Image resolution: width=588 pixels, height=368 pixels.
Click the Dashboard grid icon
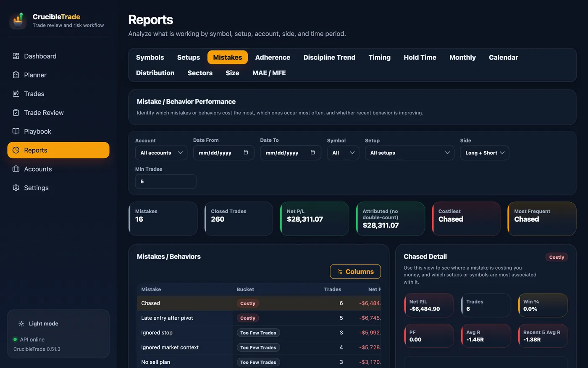[x=16, y=56]
